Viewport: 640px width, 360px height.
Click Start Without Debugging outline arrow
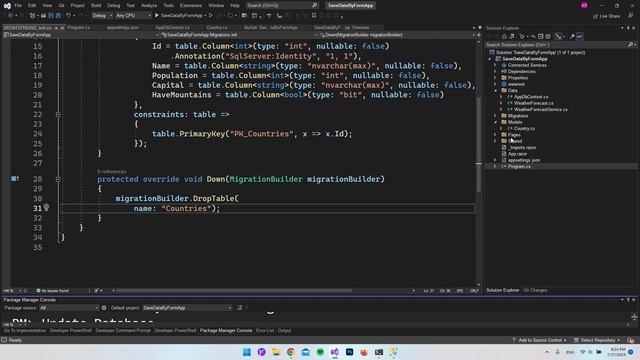211,16
